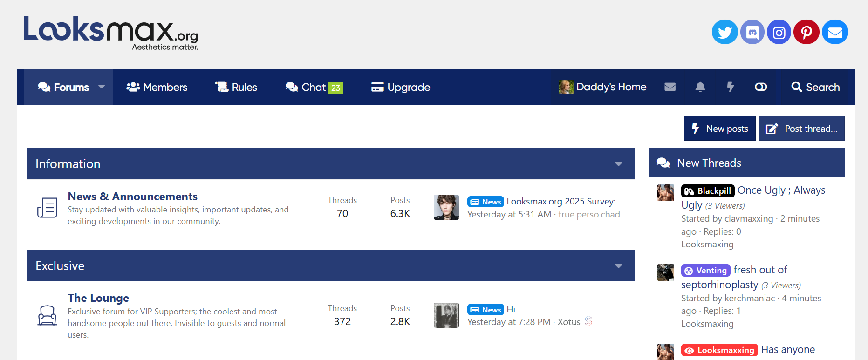Go to the Forums tab
Screen dimensions: 868x360
(64, 87)
